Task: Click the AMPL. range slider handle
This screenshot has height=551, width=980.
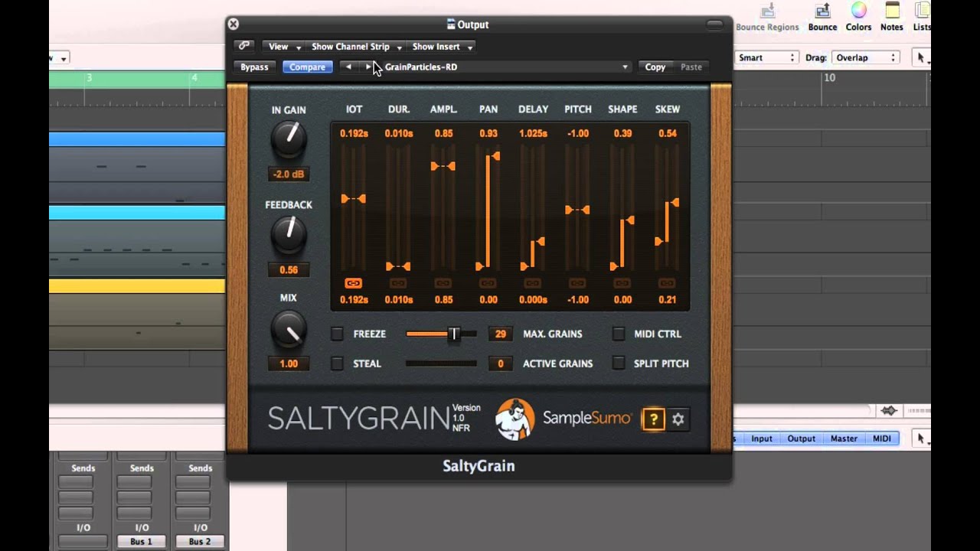Action: (x=443, y=166)
